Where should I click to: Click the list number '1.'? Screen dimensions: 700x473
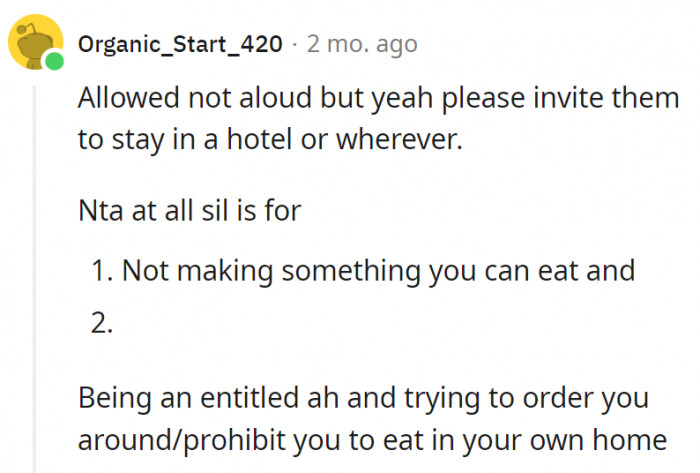pos(104,271)
